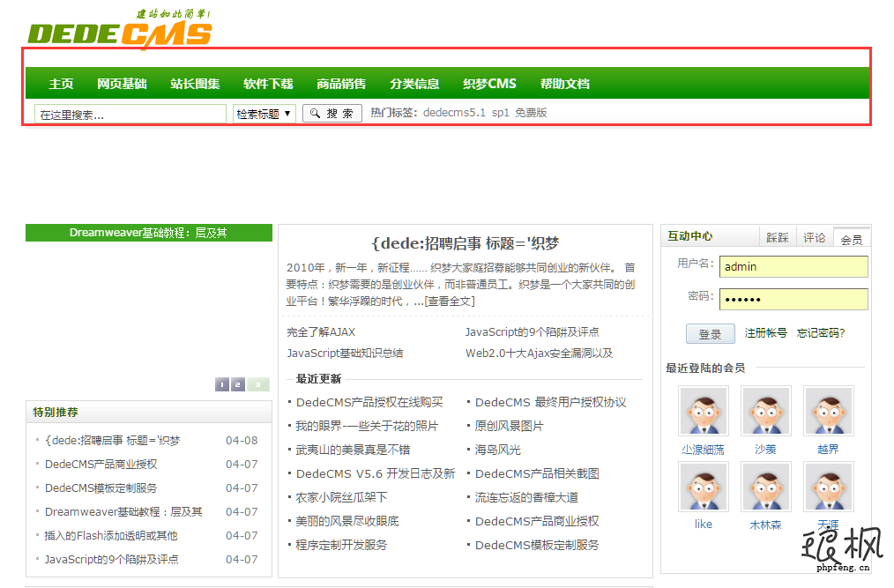Open 原创风景图片 link
Image resolution: width=894 pixels, height=588 pixels.
tap(509, 426)
